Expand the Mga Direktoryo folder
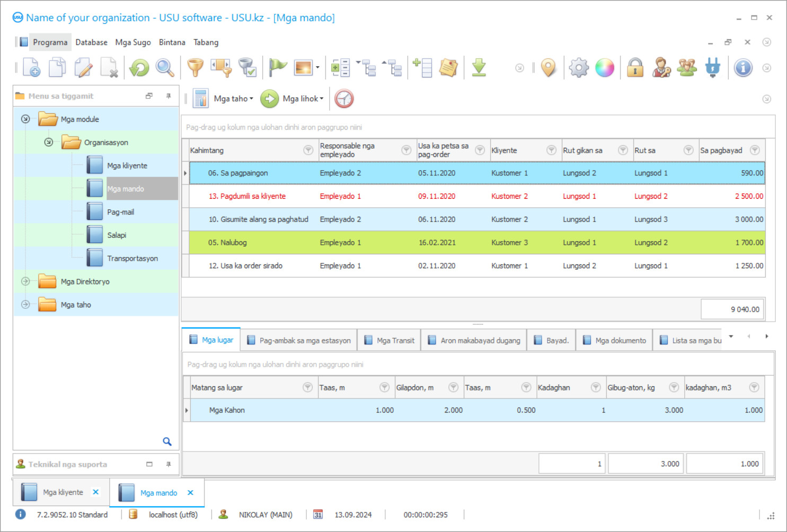787x532 pixels. click(25, 281)
